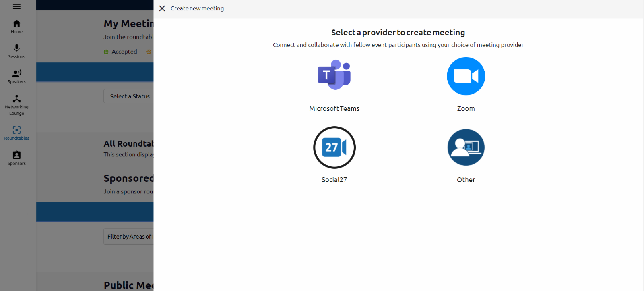The width and height of the screenshot is (644, 291).
Task: Open the hamburger menu in sidebar
Action: click(17, 6)
